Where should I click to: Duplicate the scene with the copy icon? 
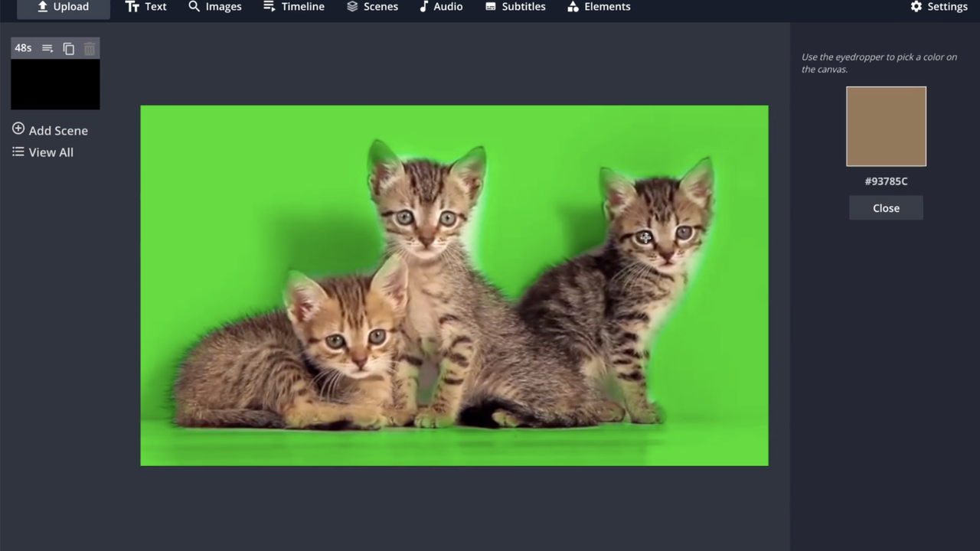(x=68, y=48)
